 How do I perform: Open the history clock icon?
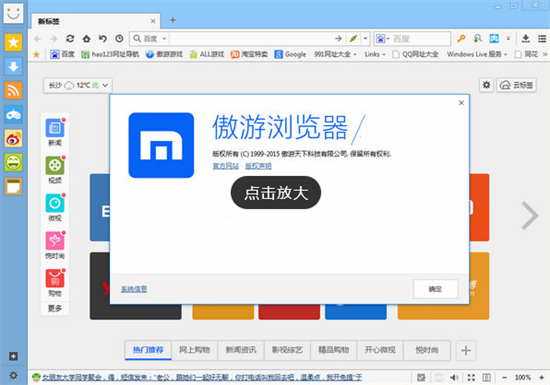pos(119,39)
